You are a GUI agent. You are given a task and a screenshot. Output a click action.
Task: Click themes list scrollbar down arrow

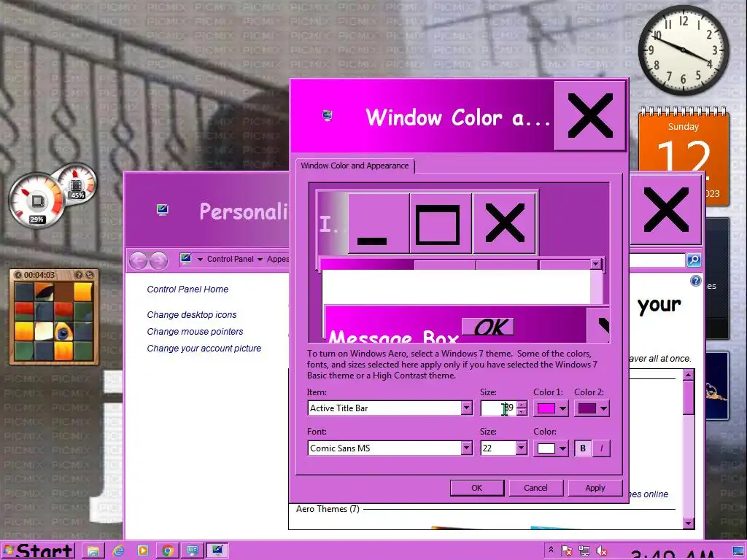[x=688, y=523]
